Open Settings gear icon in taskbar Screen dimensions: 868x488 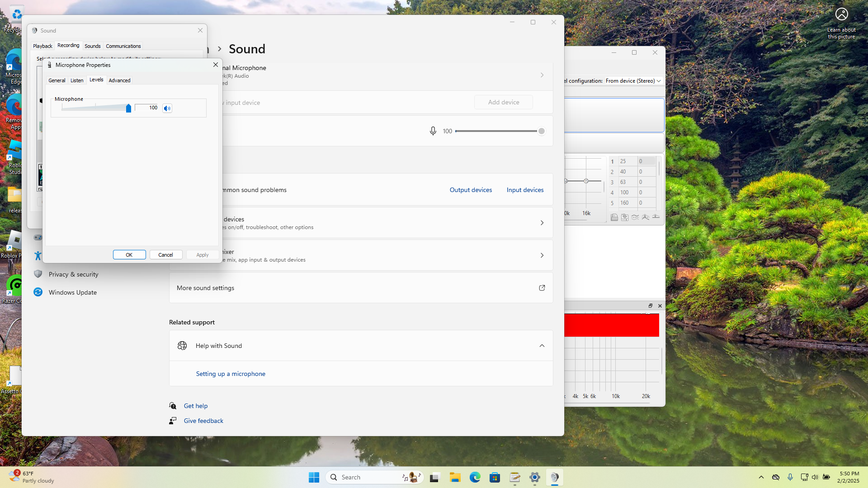click(534, 477)
